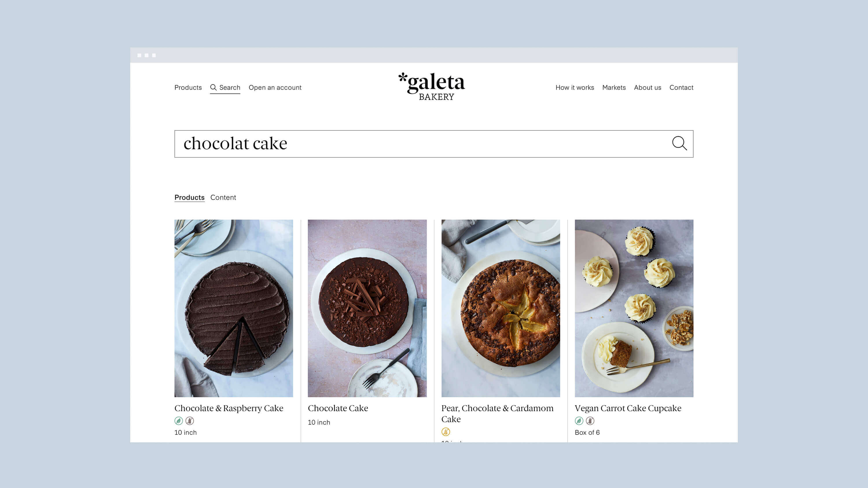Focus the chocolat cake search field

pos(434,144)
